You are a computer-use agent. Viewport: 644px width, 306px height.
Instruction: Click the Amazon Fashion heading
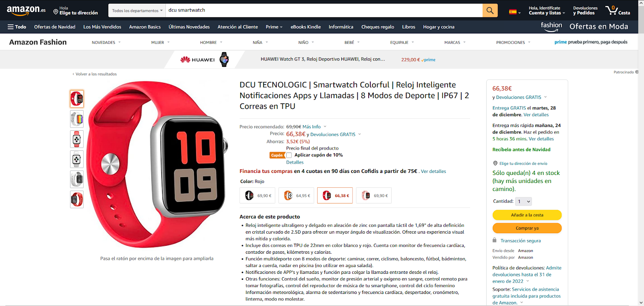[x=38, y=42]
